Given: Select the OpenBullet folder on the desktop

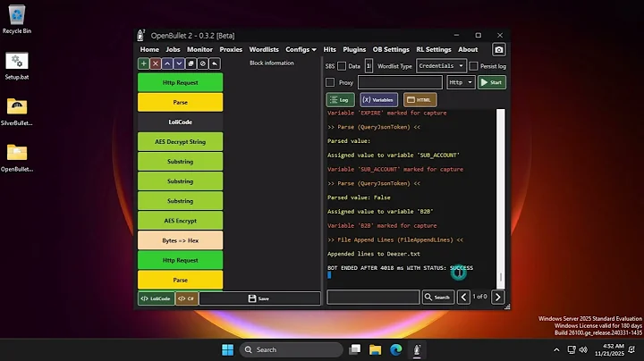Looking at the screenshot, I should 17,158.
